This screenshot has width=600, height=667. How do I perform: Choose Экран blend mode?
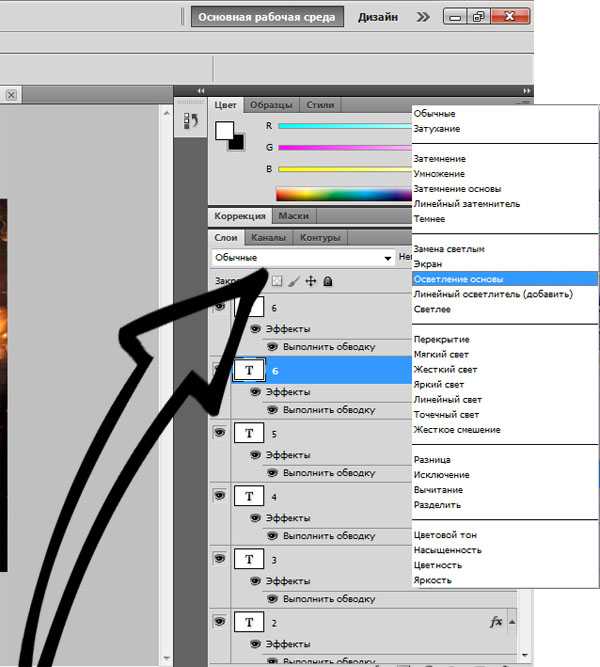(x=505, y=264)
